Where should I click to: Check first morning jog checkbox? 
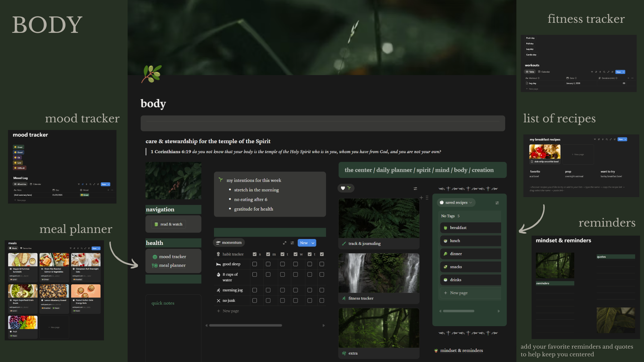(255, 290)
